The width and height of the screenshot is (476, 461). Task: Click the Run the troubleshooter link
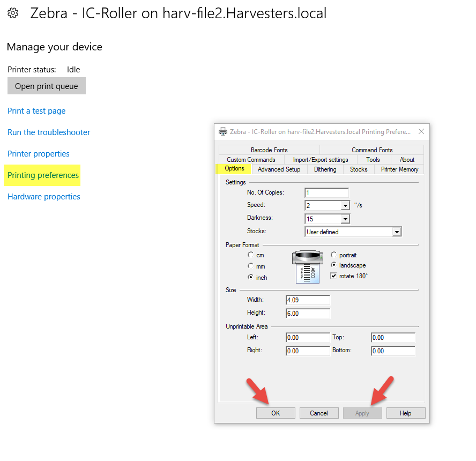pos(49,132)
